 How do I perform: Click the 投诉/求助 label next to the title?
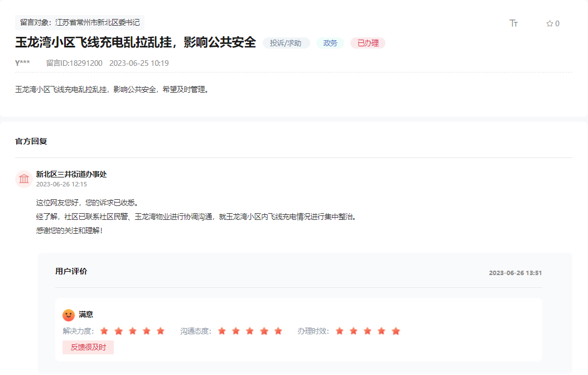coord(287,42)
